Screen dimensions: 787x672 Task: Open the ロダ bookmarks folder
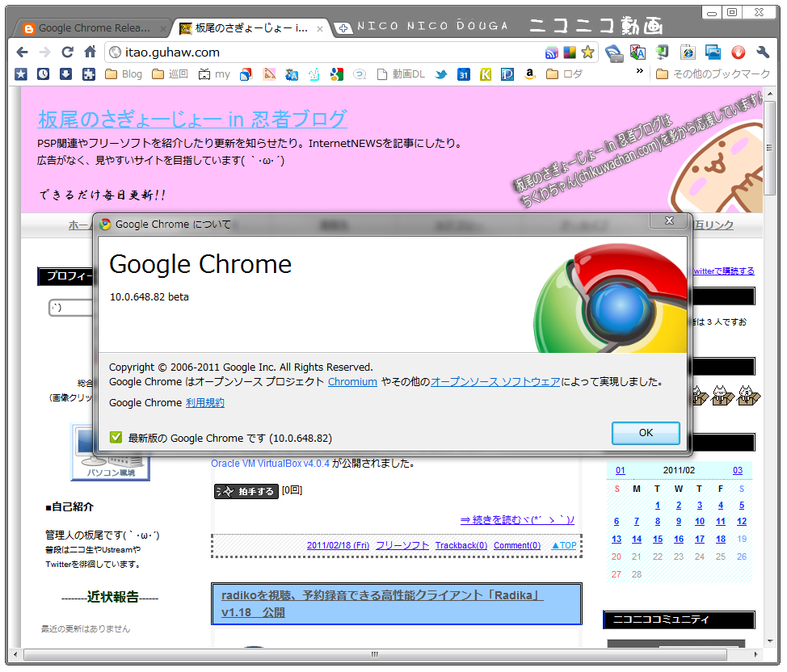(x=564, y=74)
